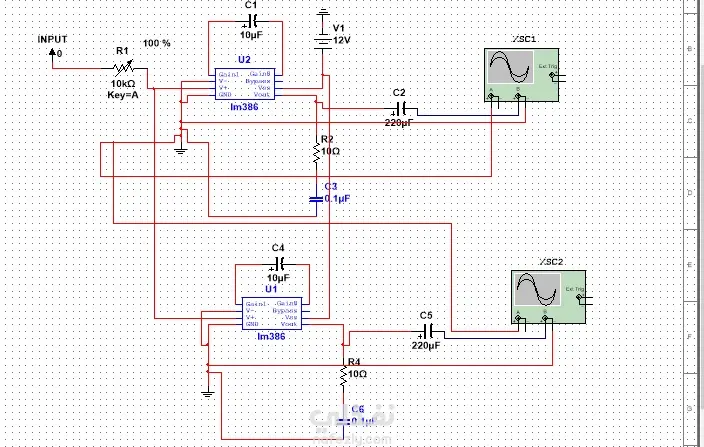Click the Key=A label under R1
Screen dimensions: 704x447
click(123, 95)
